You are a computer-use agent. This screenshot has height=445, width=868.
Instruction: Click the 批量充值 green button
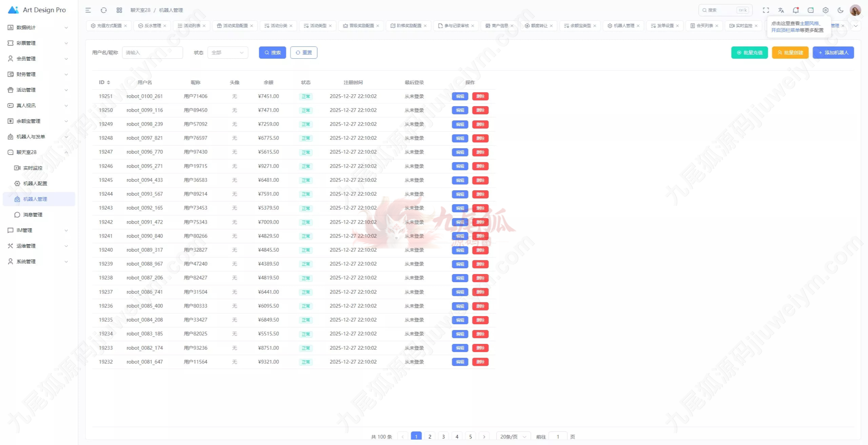[749, 53]
